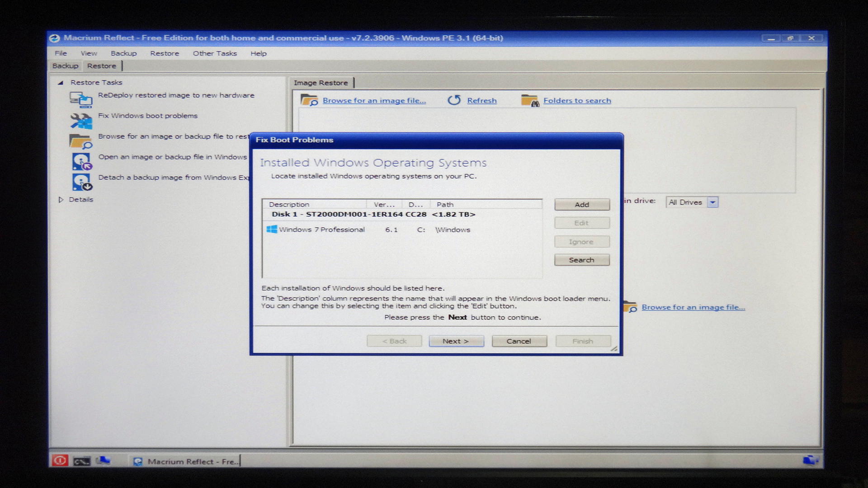The image size is (868, 488).
Task: Open the View menu
Action: tap(89, 53)
